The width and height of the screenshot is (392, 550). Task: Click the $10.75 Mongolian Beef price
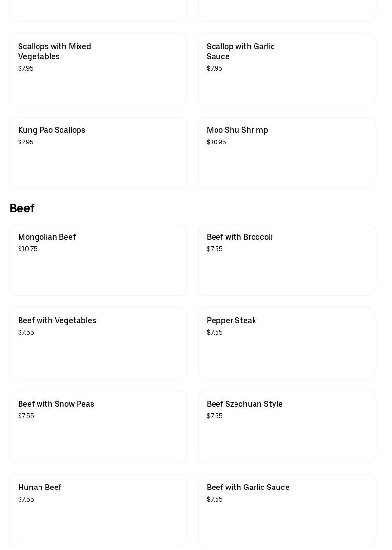click(x=28, y=249)
